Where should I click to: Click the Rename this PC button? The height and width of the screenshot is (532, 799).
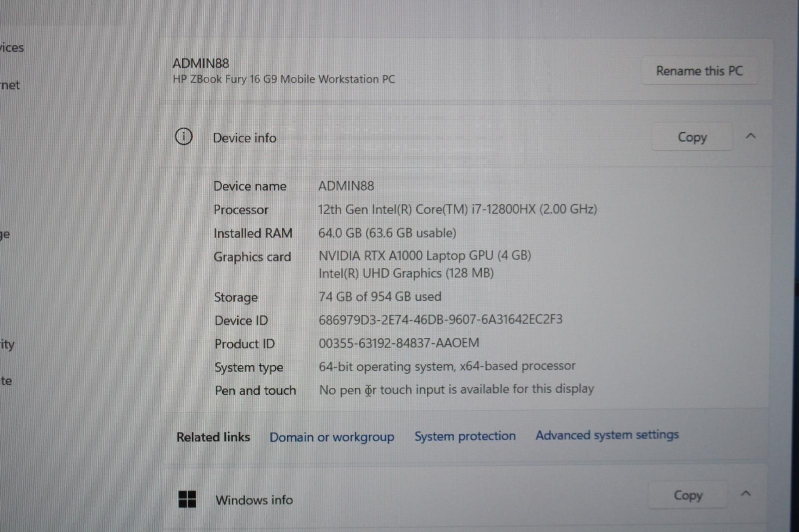(699, 71)
